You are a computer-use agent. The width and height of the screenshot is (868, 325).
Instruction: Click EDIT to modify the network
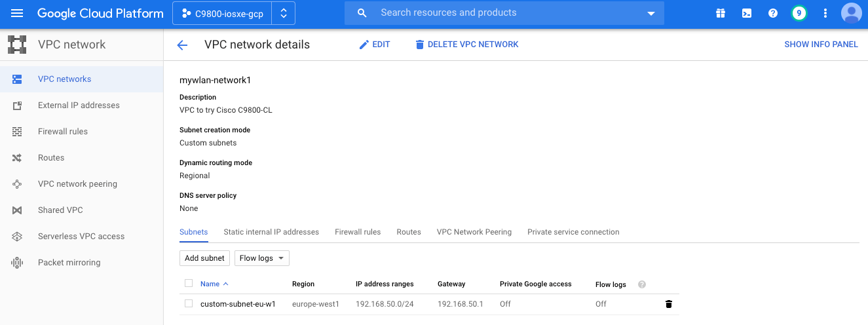point(375,45)
